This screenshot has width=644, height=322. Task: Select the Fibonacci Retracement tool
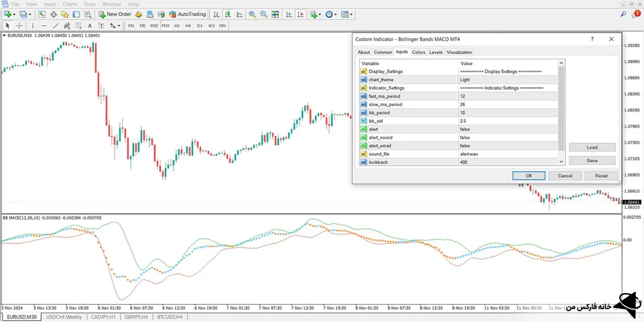click(79, 26)
